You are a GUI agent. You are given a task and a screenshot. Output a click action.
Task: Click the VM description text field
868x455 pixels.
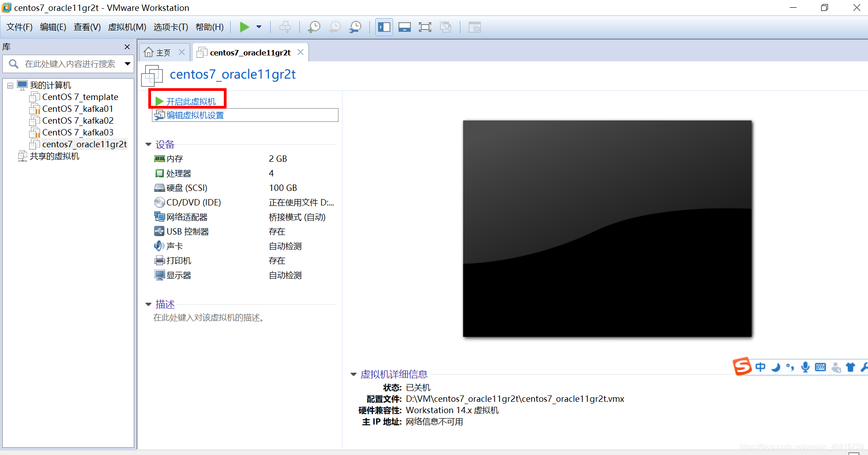coord(209,318)
